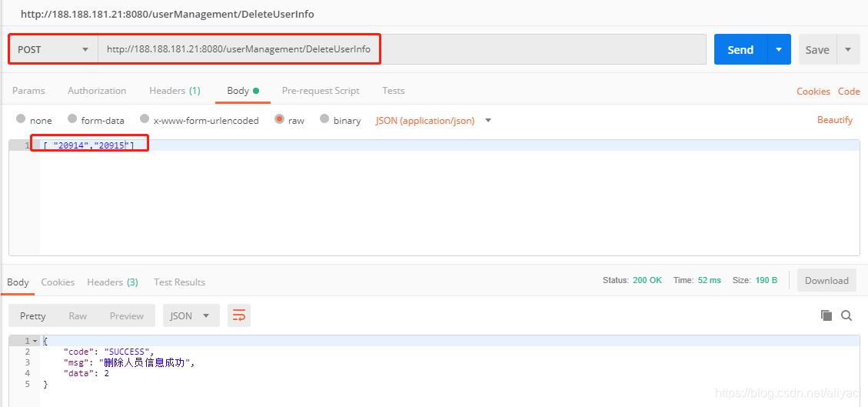Viewport: 868px width, 407px height.
Task: Click the "SUCCESS" value in response
Action: 127,352
